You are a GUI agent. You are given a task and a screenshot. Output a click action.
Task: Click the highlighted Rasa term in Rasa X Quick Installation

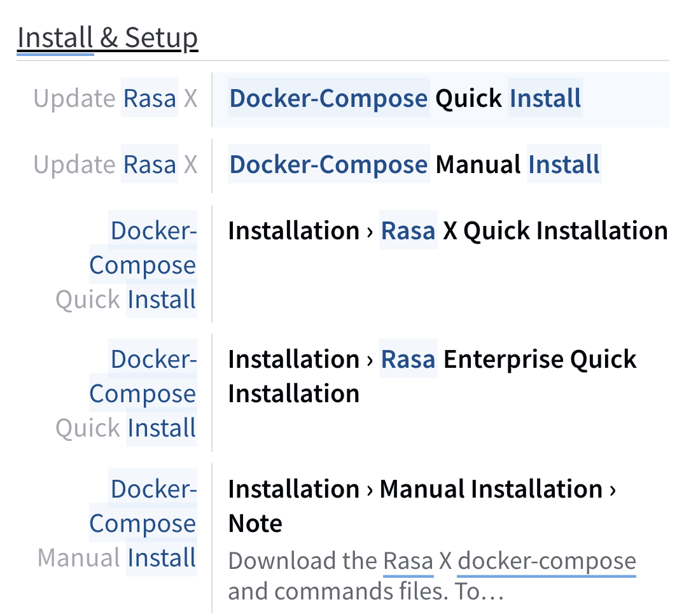[408, 230]
